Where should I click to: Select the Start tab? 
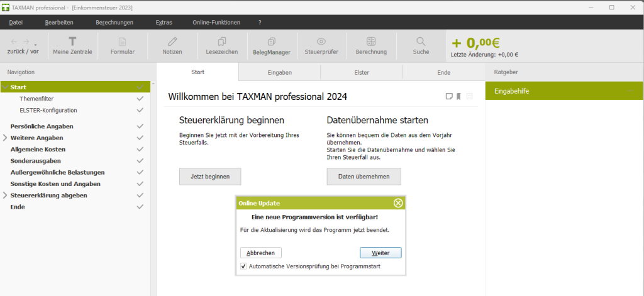pos(197,72)
